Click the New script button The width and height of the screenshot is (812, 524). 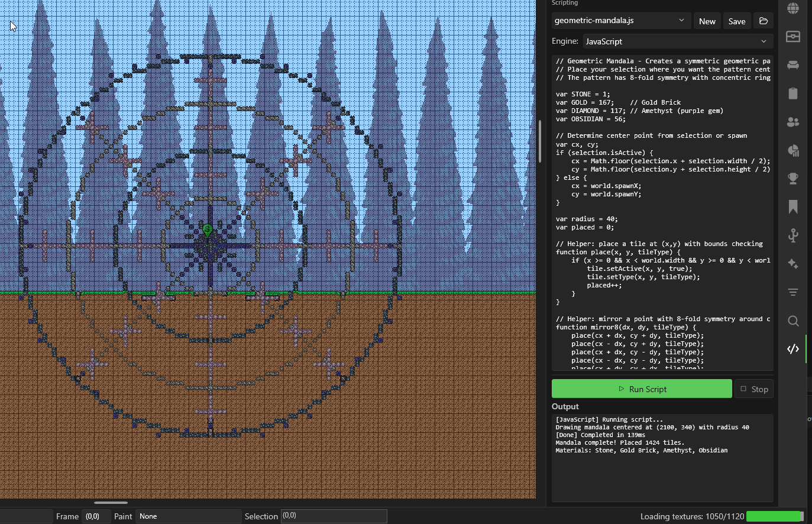pyautogui.click(x=707, y=21)
